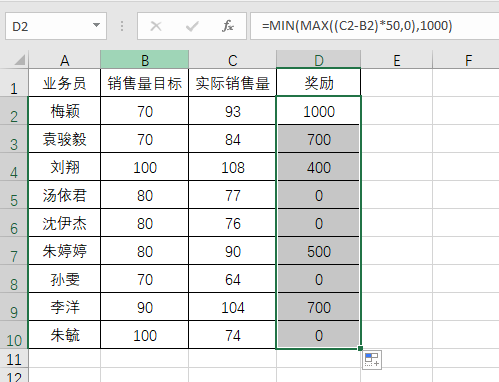The image size is (499, 382).
Task: Select the cell containing 袁骏毅
Action: (65, 139)
